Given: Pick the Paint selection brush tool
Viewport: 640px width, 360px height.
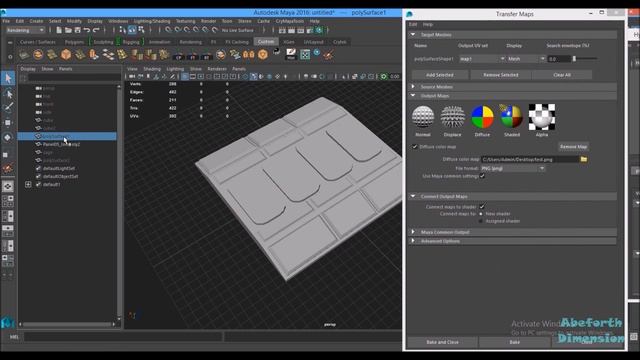Looking at the screenshot, I should click(8, 108).
